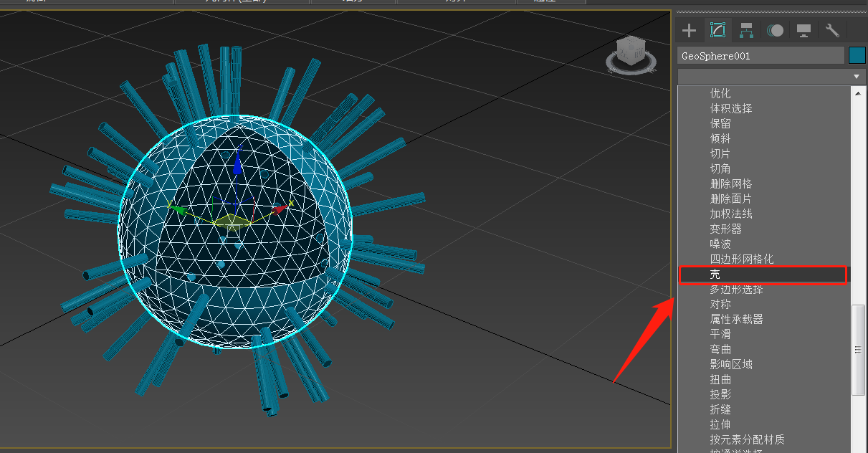Open the Display panel tab

click(803, 30)
